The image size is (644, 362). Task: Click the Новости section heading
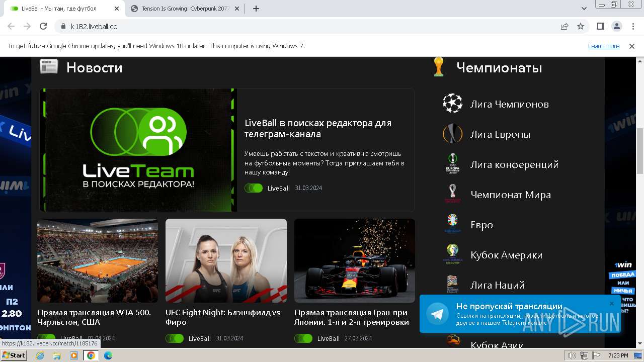click(x=94, y=67)
